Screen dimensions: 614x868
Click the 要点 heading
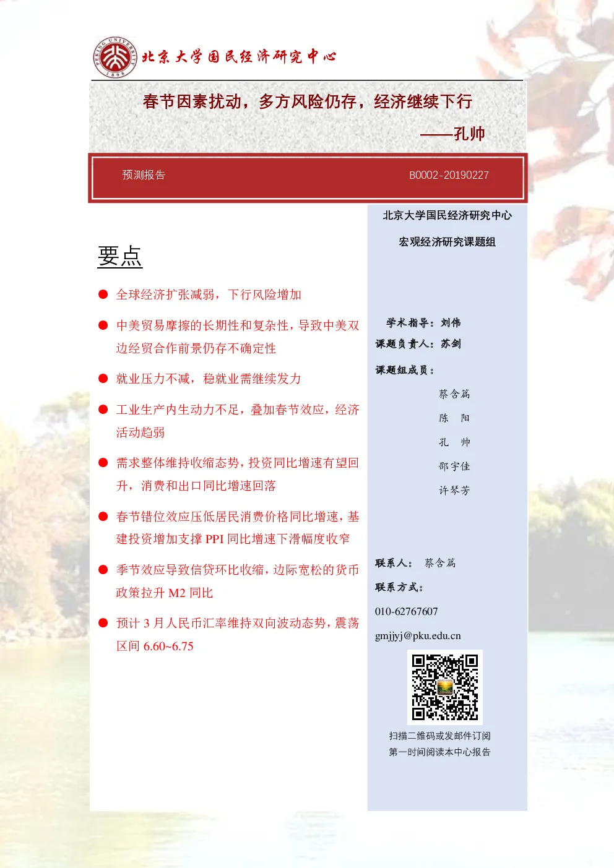point(120,256)
